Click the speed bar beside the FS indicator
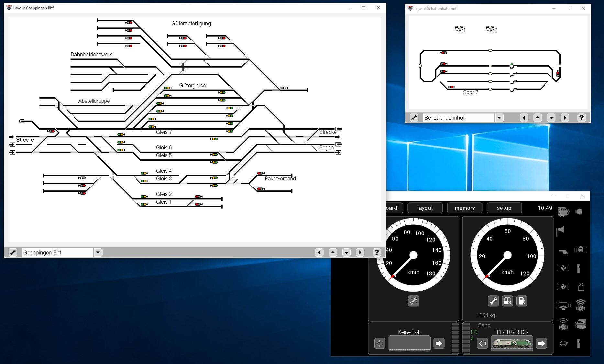 coord(466,338)
